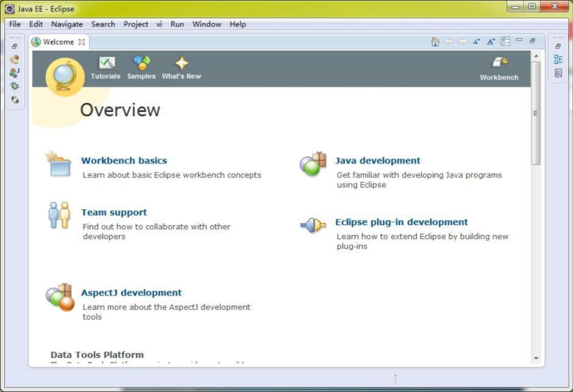Close the Welcome tab
Image resolution: width=573 pixels, height=392 pixels.
pos(82,42)
